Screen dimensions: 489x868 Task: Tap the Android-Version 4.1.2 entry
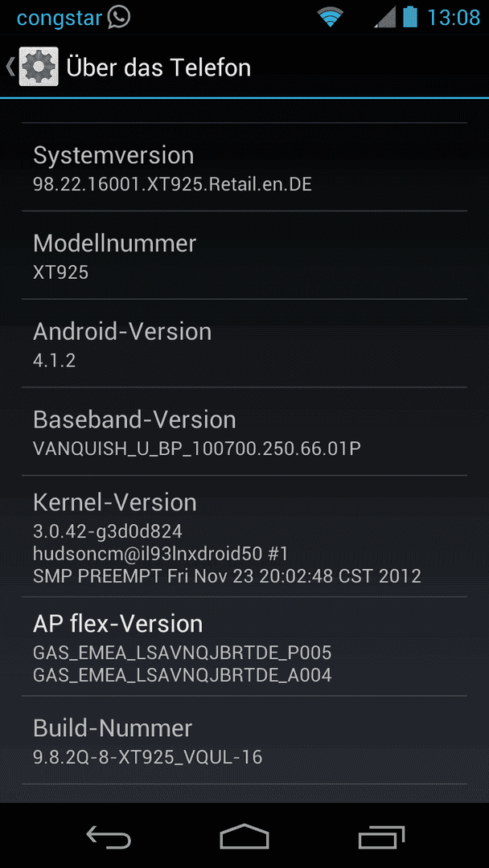click(244, 343)
